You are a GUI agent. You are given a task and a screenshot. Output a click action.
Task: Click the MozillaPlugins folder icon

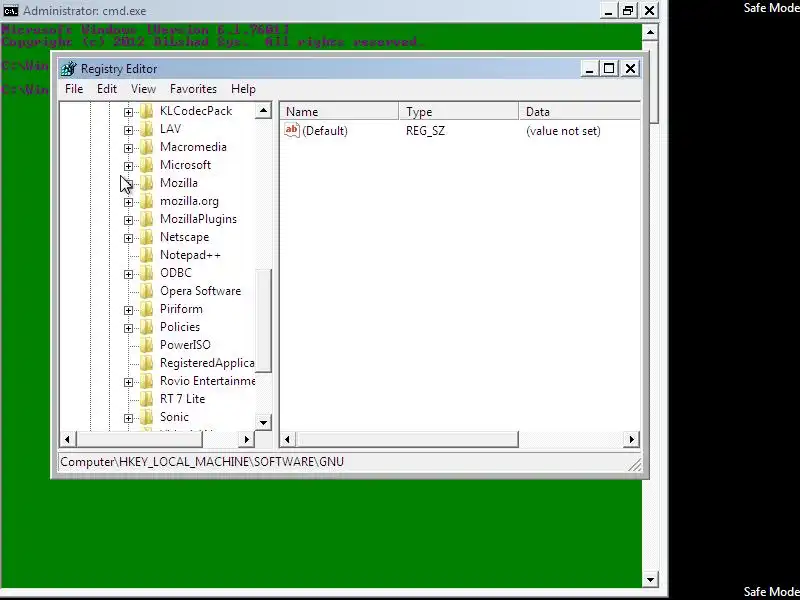coord(146,219)
